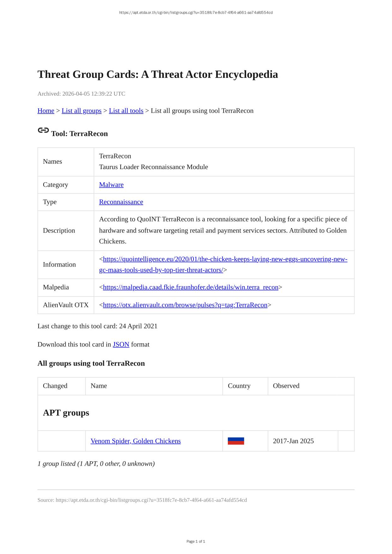Viewport: 392px width, 554px height.
Task: Click the Source URL in the footer
Action: coord(151,500)
